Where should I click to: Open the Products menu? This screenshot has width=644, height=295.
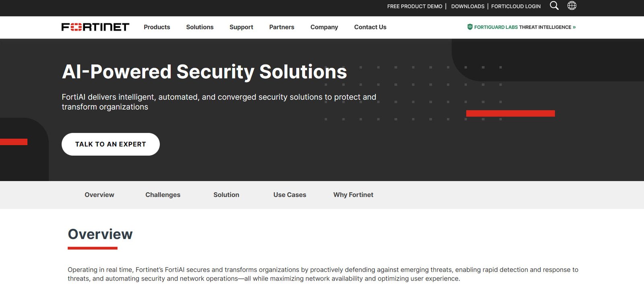coord(157,27)
